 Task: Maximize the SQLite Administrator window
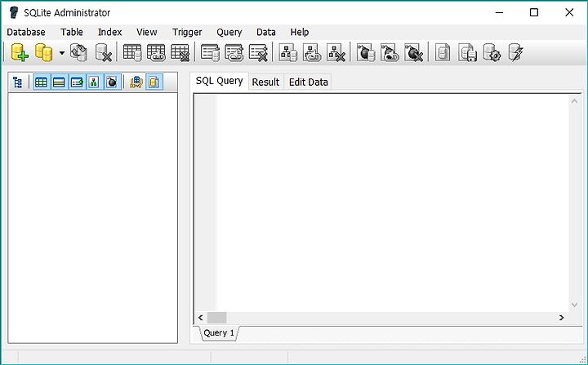tap(534, 12)
